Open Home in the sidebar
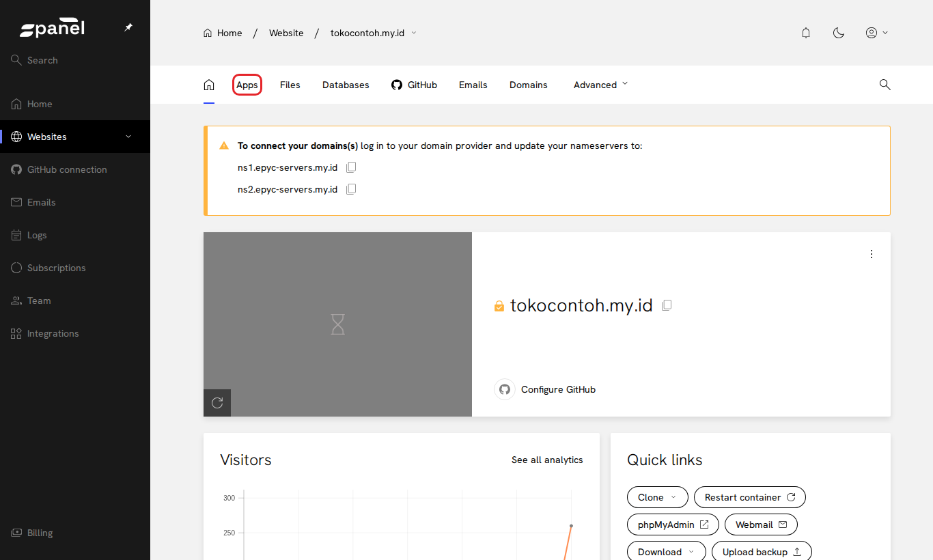Image resolution: width=933 pixels, height=560 pixels. coord(75,104)
